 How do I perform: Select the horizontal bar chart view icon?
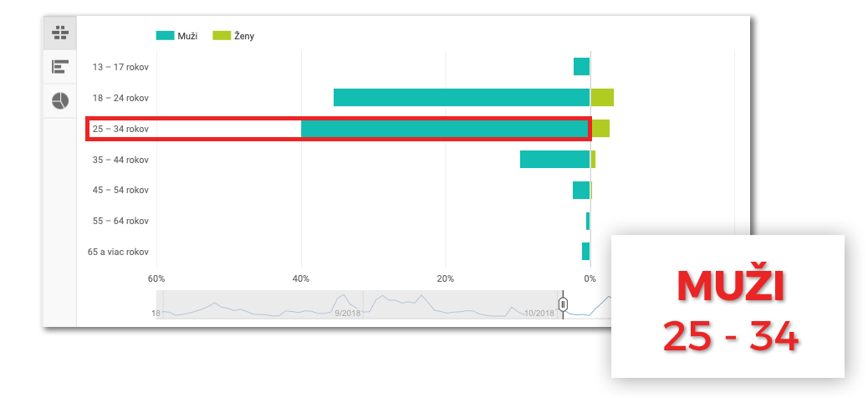tap(59, 67)
